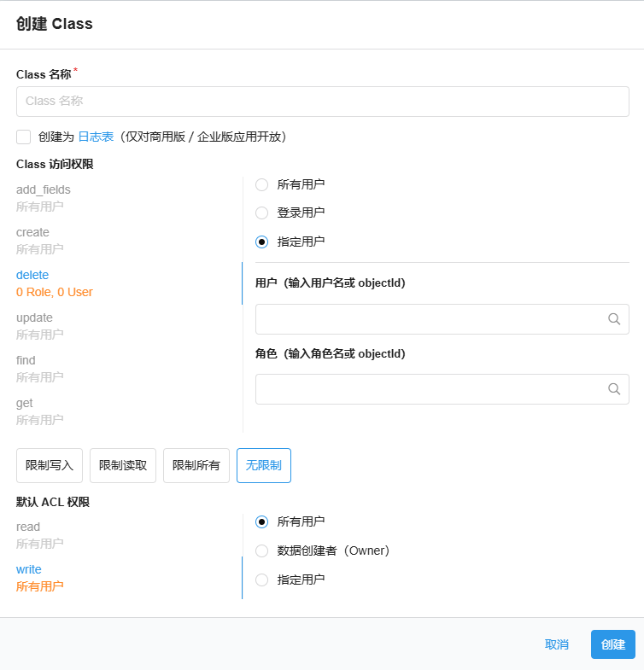Image resolution: width=644 pixels, height=670 pixels.
Task: Click the Class 名称 input field
Action: pos(322,101)
